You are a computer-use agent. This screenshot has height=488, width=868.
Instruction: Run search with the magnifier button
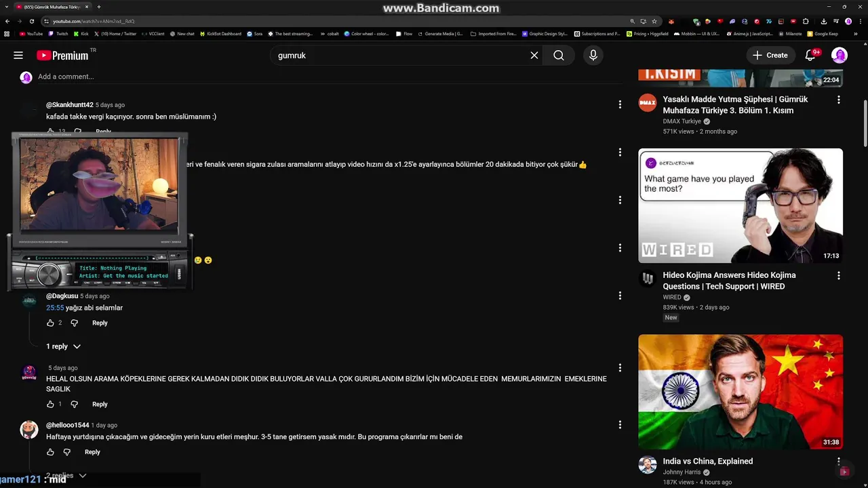point(559,56)
